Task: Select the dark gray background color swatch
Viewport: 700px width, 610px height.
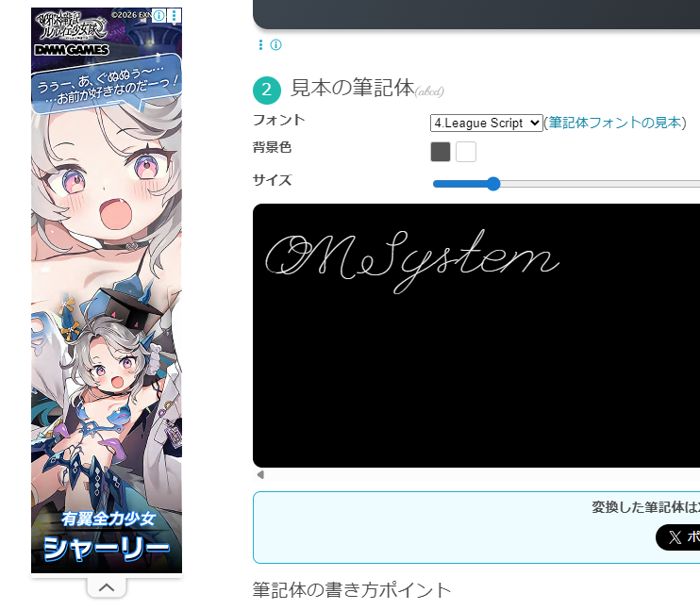Action: [441, 152]
